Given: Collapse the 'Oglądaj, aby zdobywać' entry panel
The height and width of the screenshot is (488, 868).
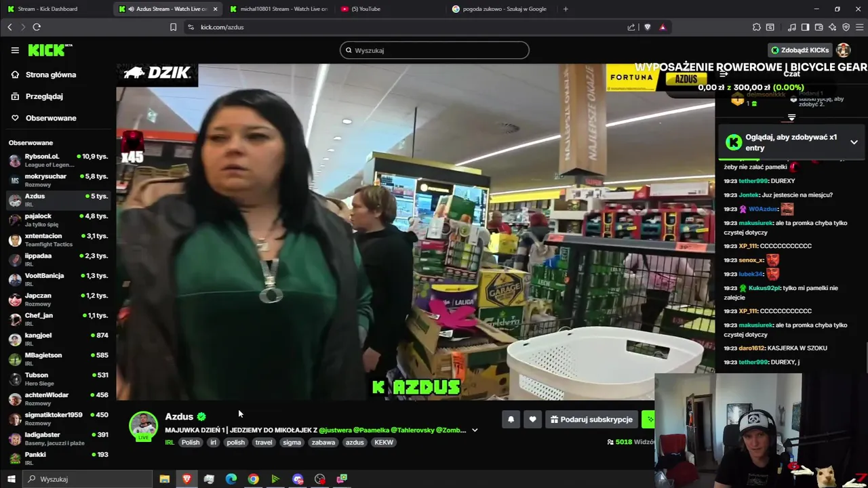Looking at the screenshot, I should coord(854,142).
